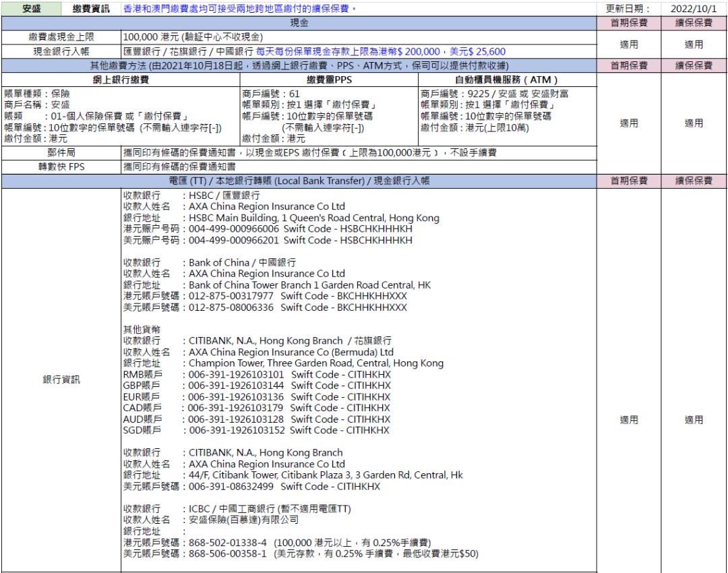Click 首期保費 header beside 其他繳費方法
Screen dimensions: 728x573
coord(629,65)
